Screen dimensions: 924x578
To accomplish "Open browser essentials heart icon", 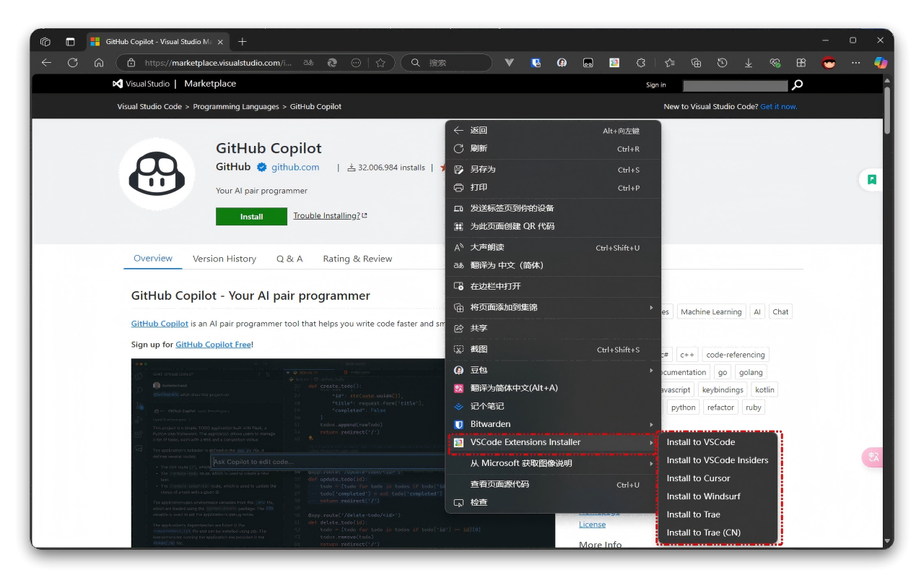I will click(775, 63).
